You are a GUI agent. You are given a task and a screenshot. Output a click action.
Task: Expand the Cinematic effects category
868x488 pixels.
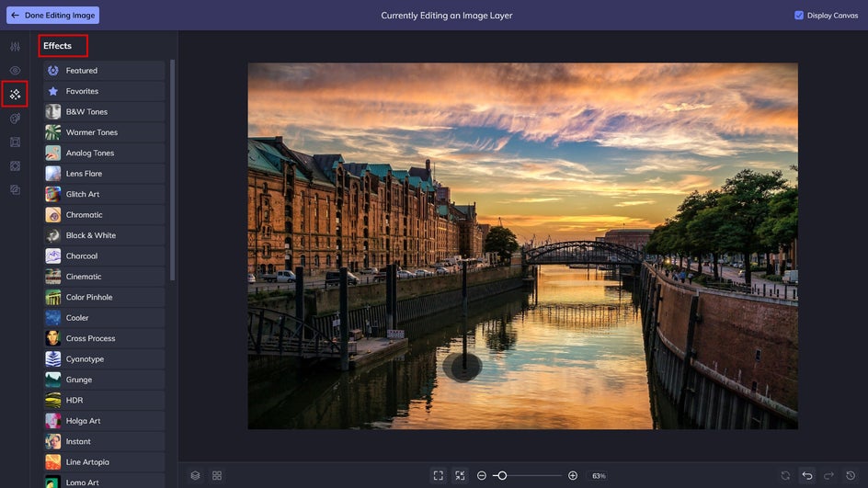coord(103,277)
